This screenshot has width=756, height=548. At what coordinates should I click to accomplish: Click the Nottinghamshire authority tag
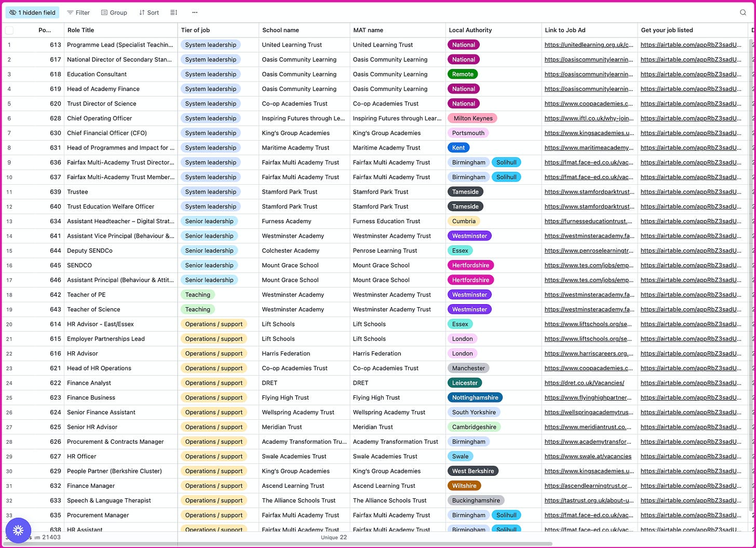(475, 398)
